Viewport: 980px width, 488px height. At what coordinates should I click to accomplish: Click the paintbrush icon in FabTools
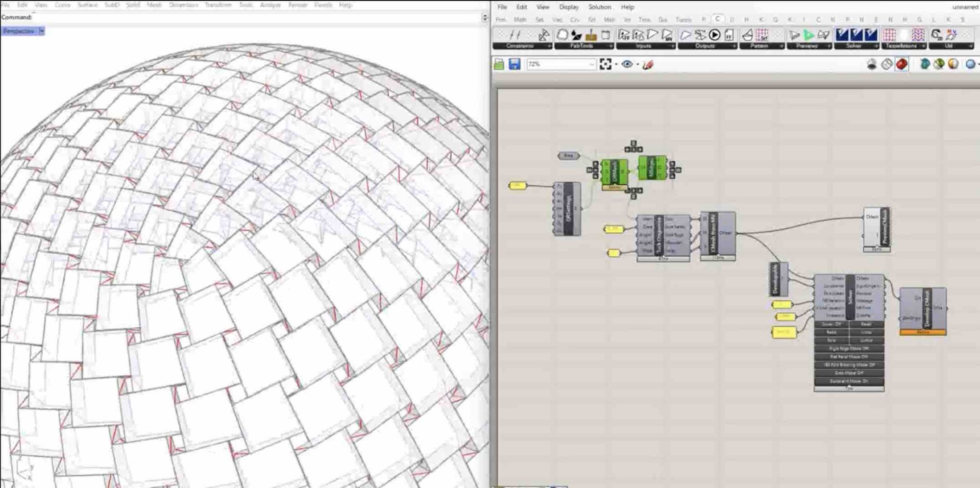591,35
